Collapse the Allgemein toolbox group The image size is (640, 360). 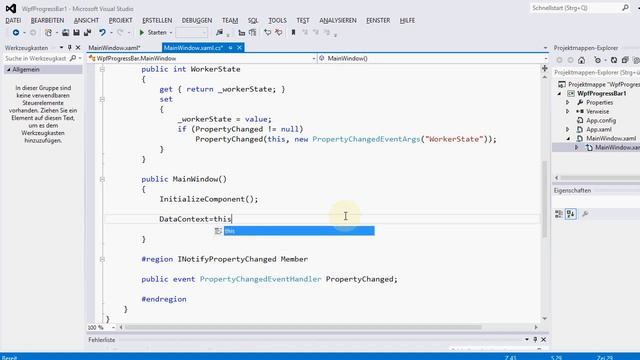click(x=8, y=70)
